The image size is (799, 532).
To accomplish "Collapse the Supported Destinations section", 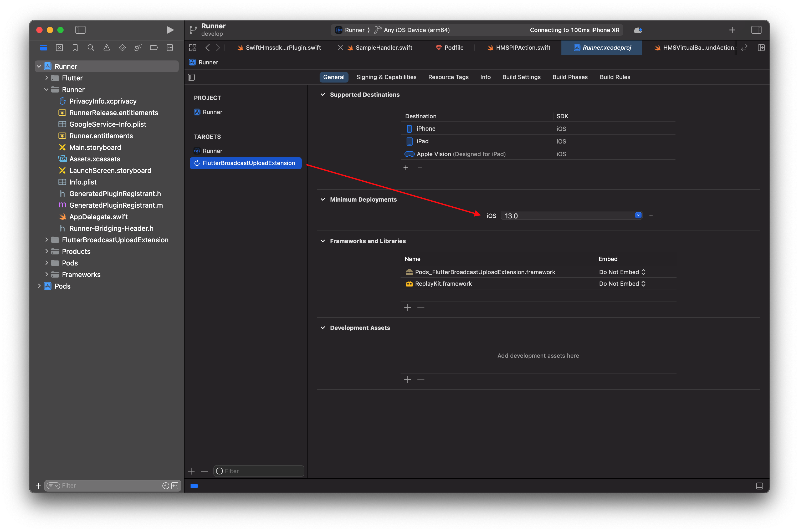I will (x=323, y=95).
